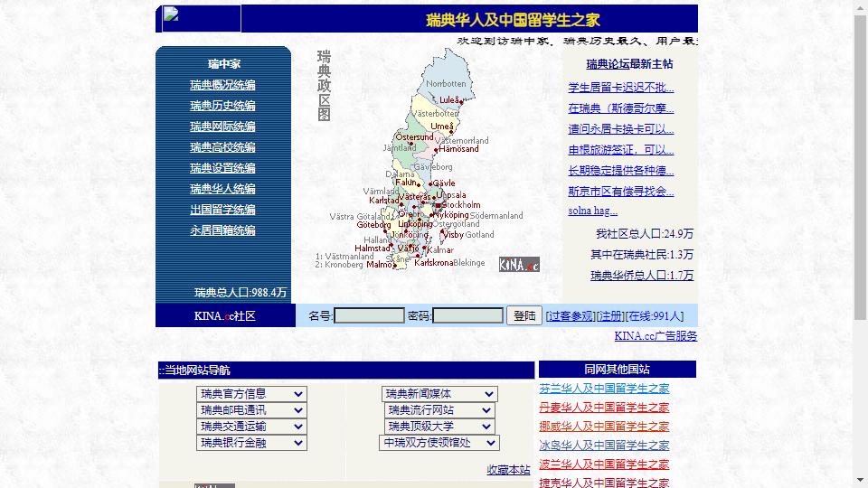Expand the 瑞典银行金融 dropdown
This screenshot has height=488, width=868.
[x=251, y=443]
